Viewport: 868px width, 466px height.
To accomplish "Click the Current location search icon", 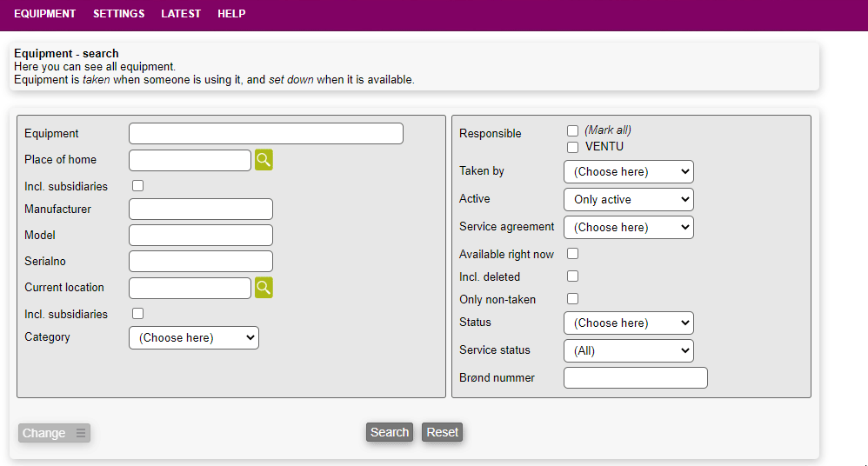I will tap(264, 288).
